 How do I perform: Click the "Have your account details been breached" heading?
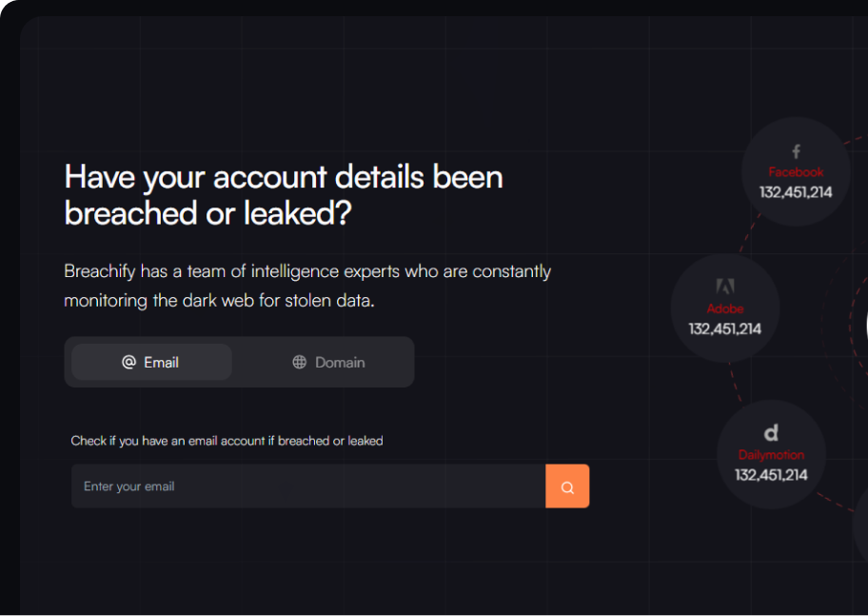[x=284, y=195]
